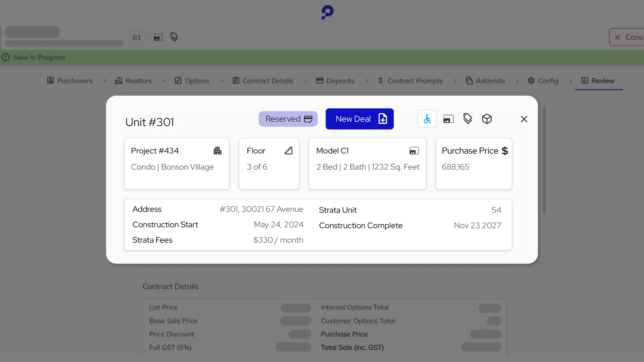The width and height of the screenshot is (644, 362).
Task: Select the blue accessibility icon in the dialog
Action: pyautogui.click(x=427, y=119)
